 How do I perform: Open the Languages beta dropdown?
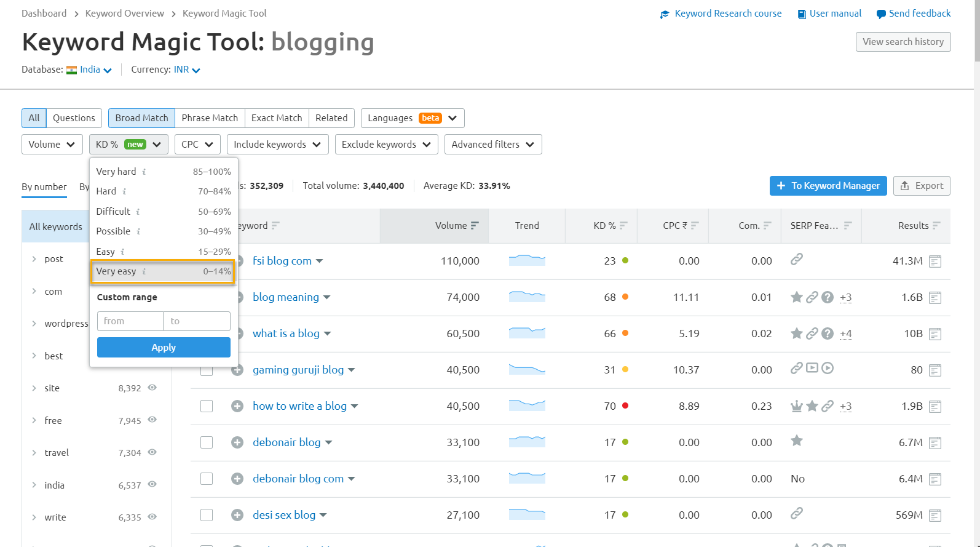413,118
